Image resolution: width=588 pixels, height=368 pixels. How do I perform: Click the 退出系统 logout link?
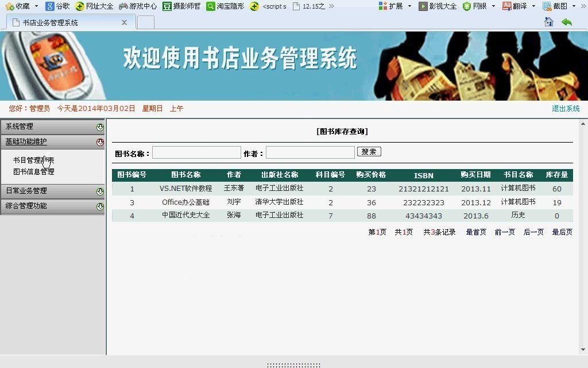pos(564,108)
